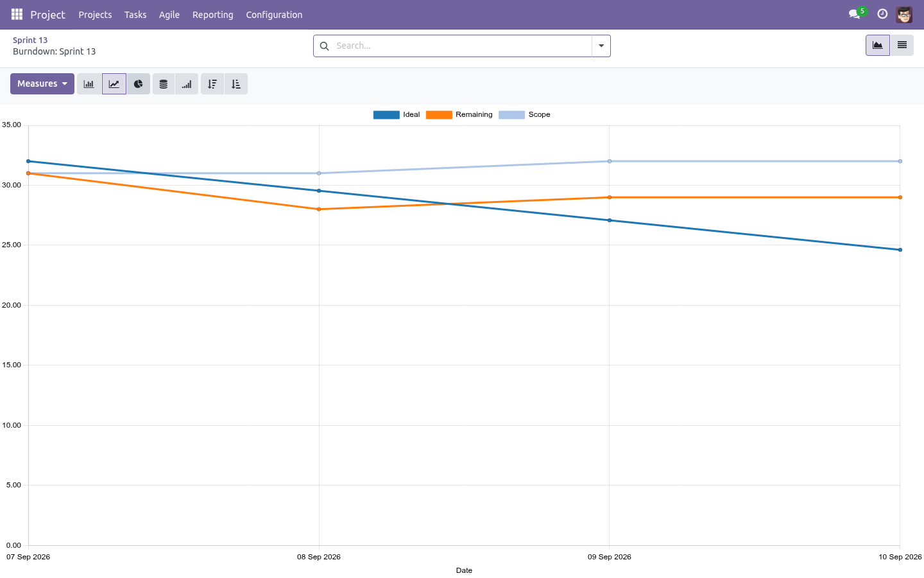Click the Ideal data point on 08 Sep

319,191
